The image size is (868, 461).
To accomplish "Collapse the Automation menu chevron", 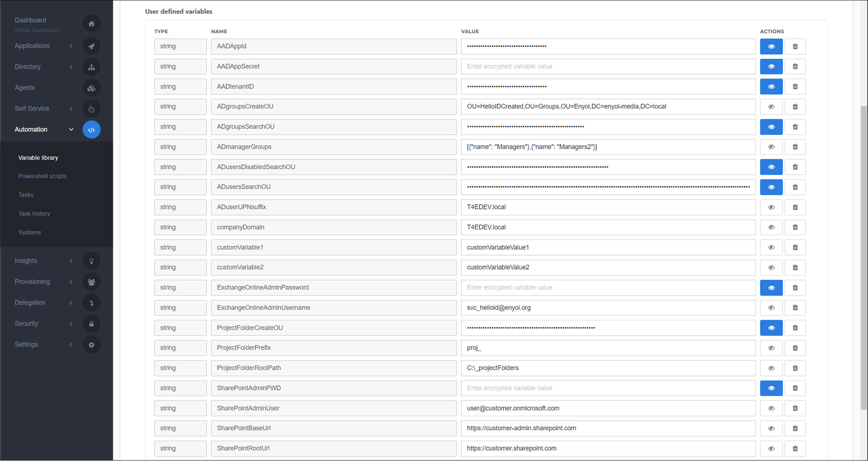I will [x=71, y=129].
